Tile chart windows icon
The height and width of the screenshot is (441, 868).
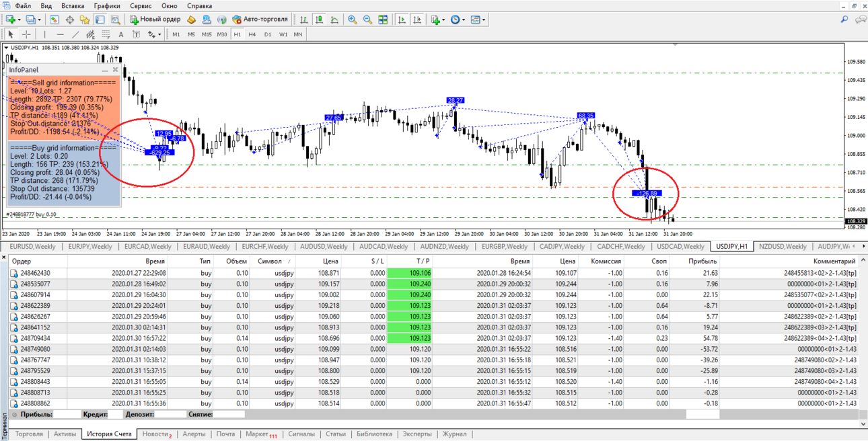(383, 19)
